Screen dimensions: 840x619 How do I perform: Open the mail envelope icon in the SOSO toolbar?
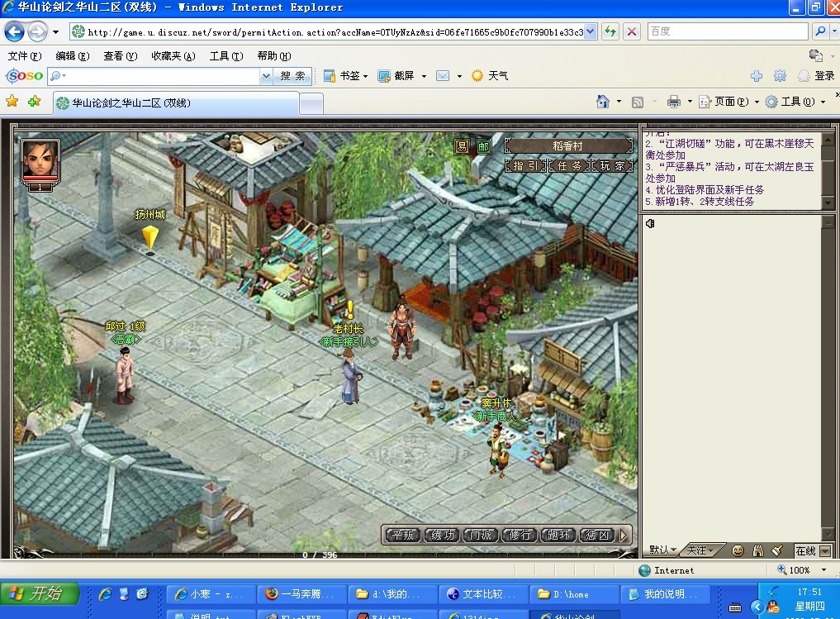tap(443, 75)
